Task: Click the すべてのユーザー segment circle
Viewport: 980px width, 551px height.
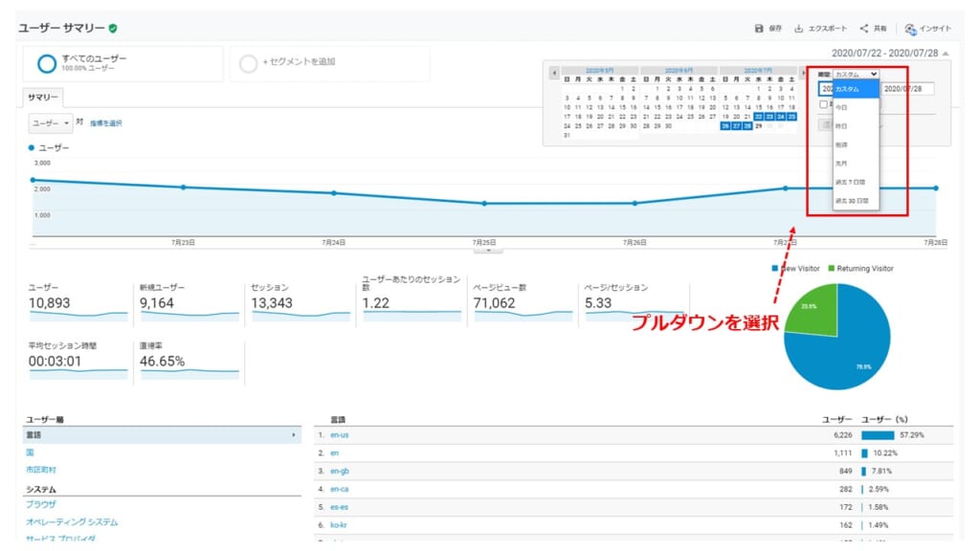Action: (46, 63)
